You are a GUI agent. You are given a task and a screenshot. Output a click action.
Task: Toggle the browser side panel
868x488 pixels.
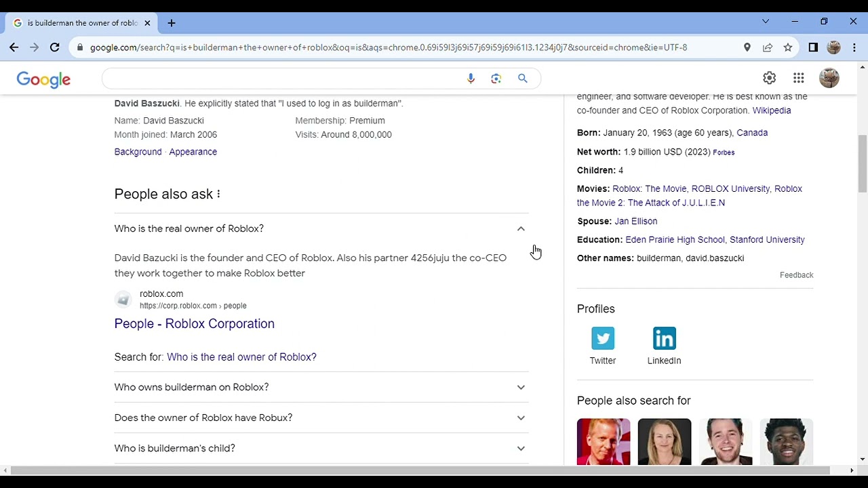[x=813, y=47]
